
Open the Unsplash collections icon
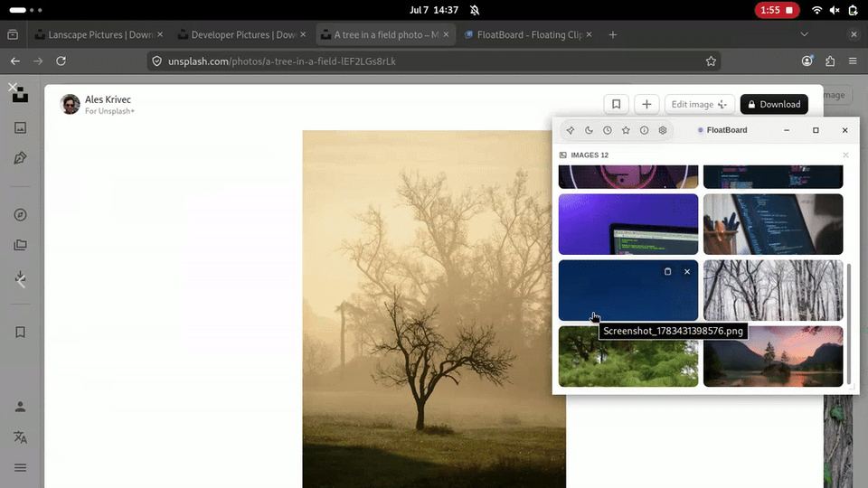pos(21,245)
